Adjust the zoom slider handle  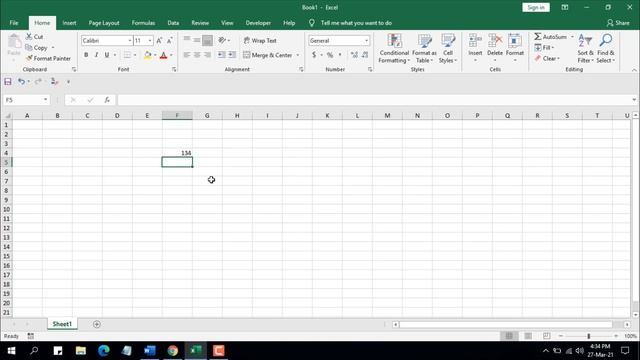tap(589, 336)
